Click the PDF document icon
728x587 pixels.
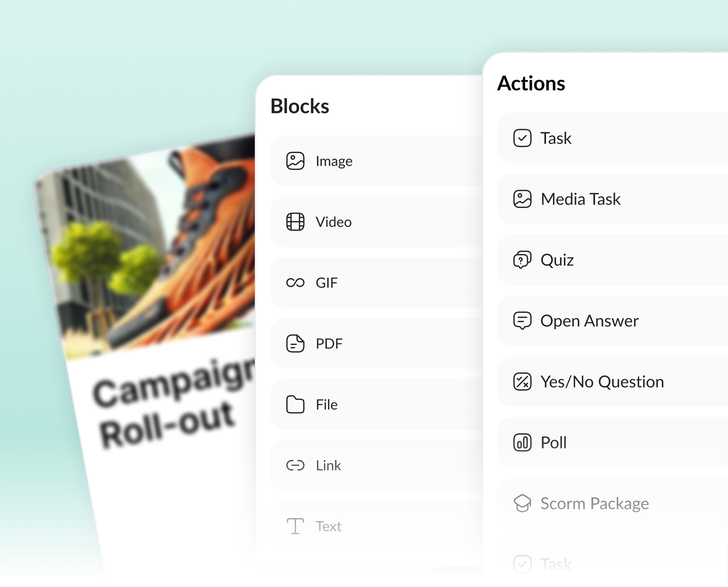tap(295, 344)
